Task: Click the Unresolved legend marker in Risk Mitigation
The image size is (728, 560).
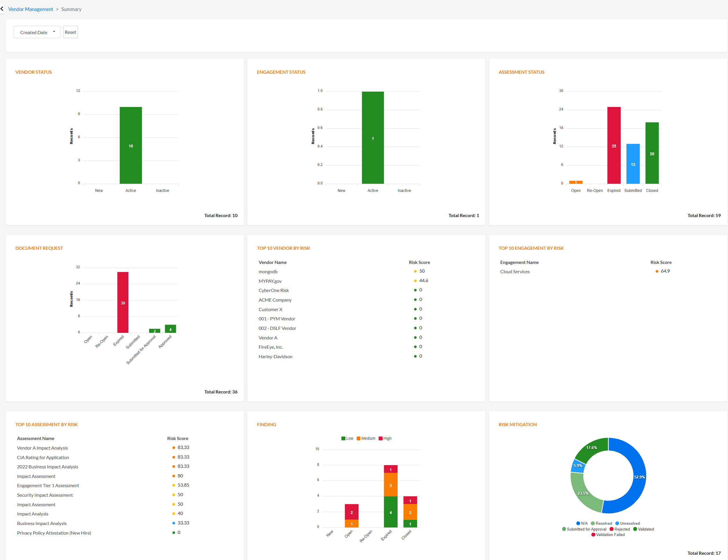Action: coord(617,523)
